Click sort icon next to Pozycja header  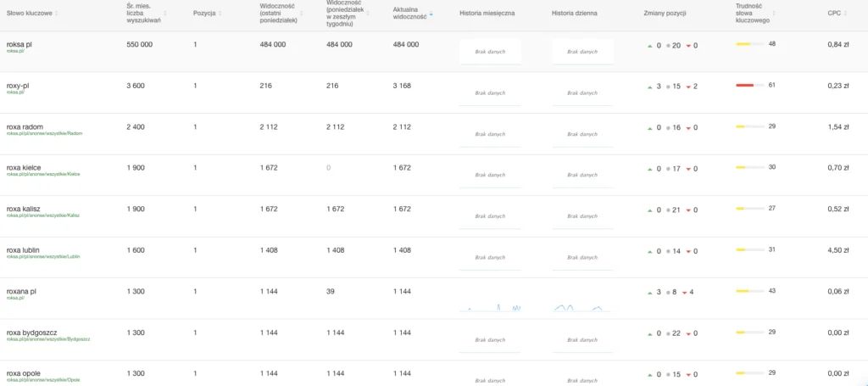click(x=219, y=14)
